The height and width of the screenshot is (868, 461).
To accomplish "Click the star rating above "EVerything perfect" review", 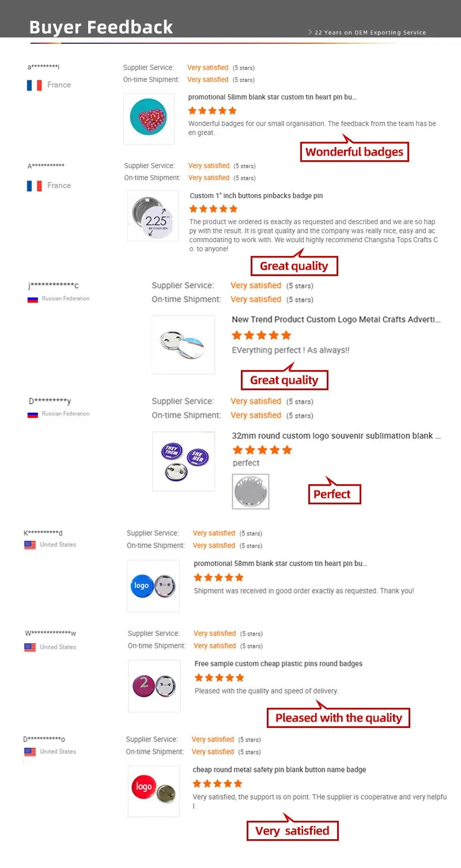I will click(x=261, y=335).
